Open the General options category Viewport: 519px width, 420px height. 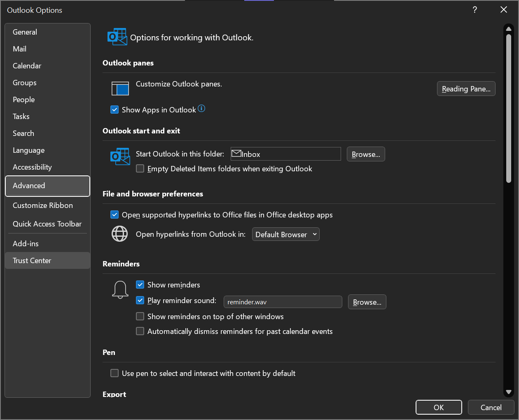[47, 32]
